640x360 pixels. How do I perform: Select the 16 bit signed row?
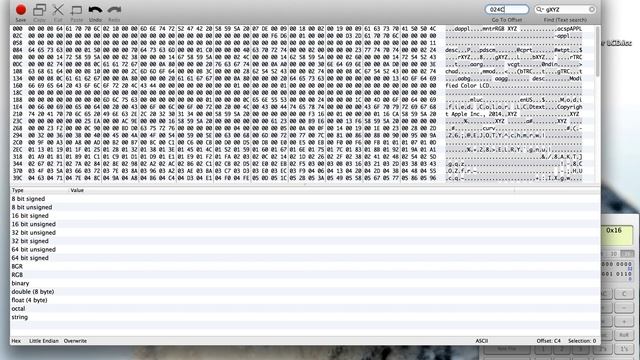tap(305, 216)
